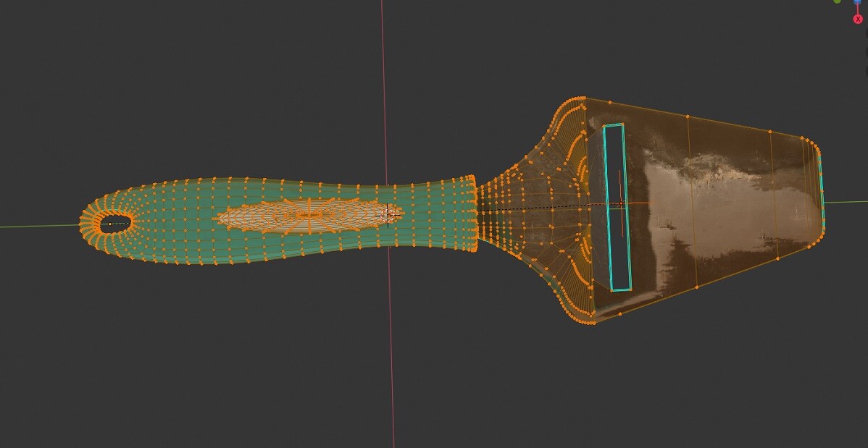Screen dimensions: 868x448
Task: Click the blue Z axis gizmo handle
Action: pos(856,1)
